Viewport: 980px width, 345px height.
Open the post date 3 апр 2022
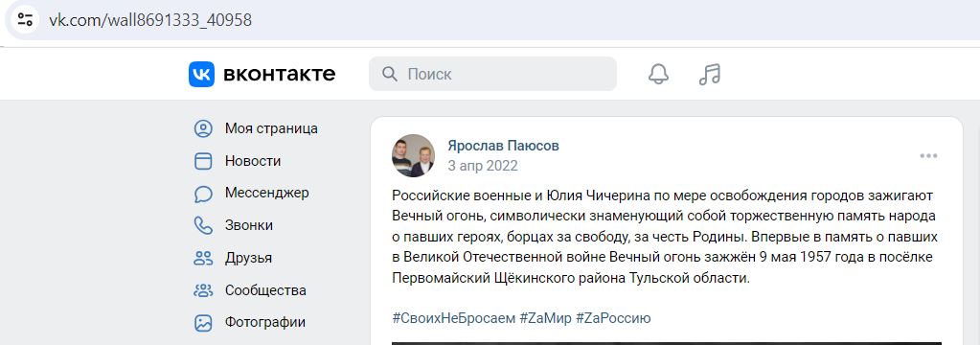tap(483, 166)
